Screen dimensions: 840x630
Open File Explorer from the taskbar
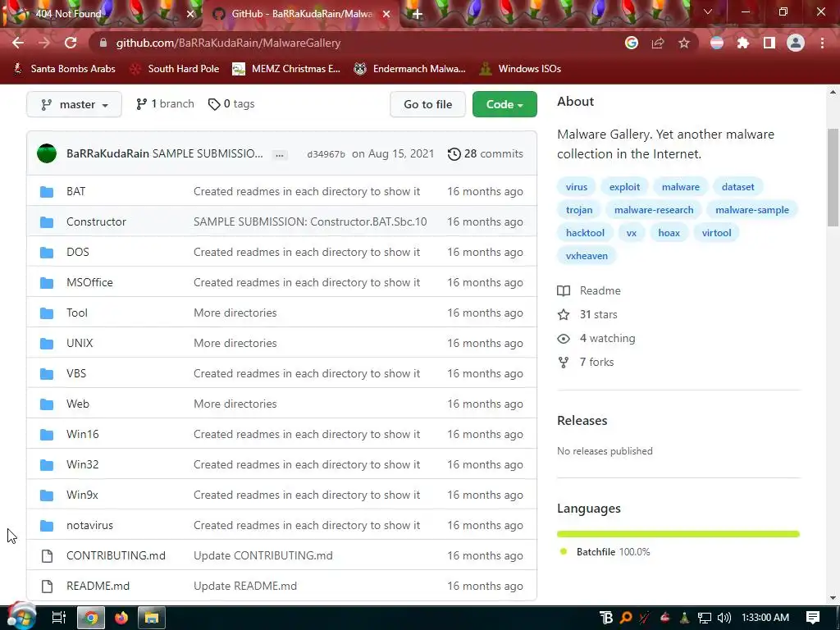pos(152,619)
